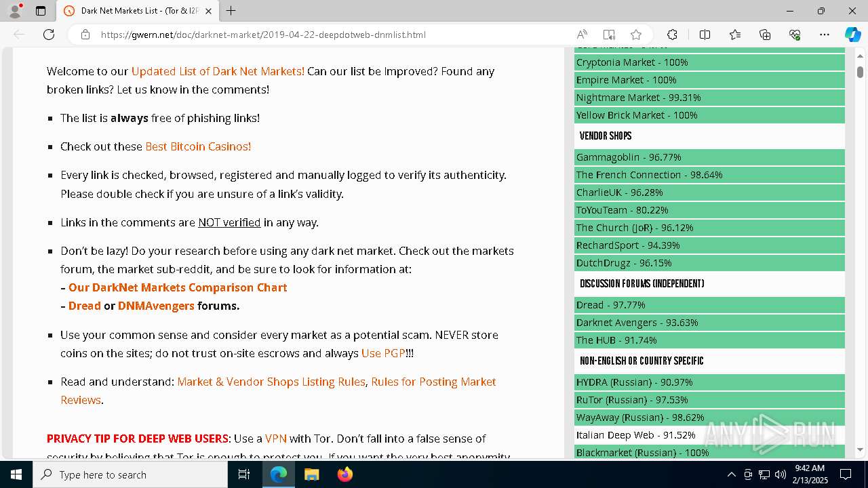Click the back navigation arrow

pyautogui.click(x=19, y=35)
